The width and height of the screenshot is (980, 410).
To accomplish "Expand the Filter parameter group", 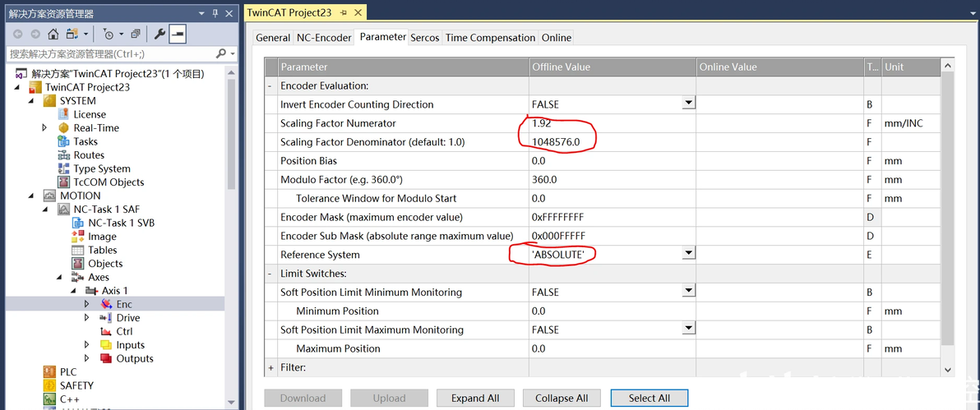I will pyautogui.click(x=270, y=367).
